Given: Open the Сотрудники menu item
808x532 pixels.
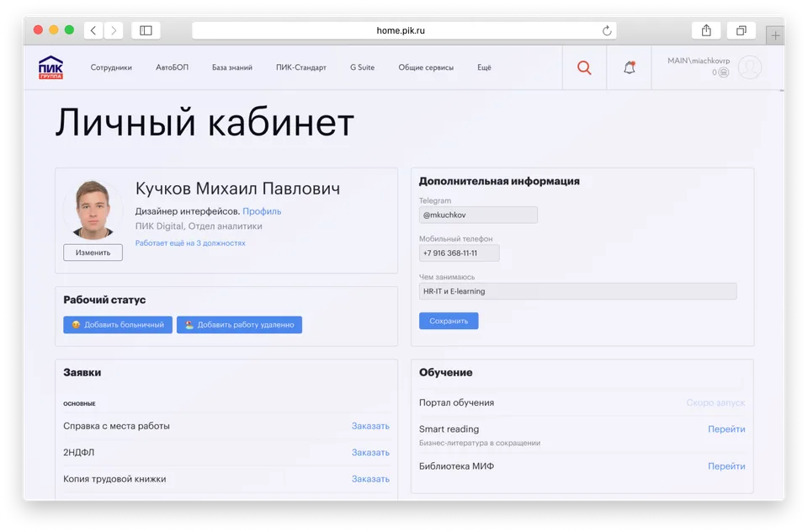Looking at the screenshot, I should [x=109, y=67].
